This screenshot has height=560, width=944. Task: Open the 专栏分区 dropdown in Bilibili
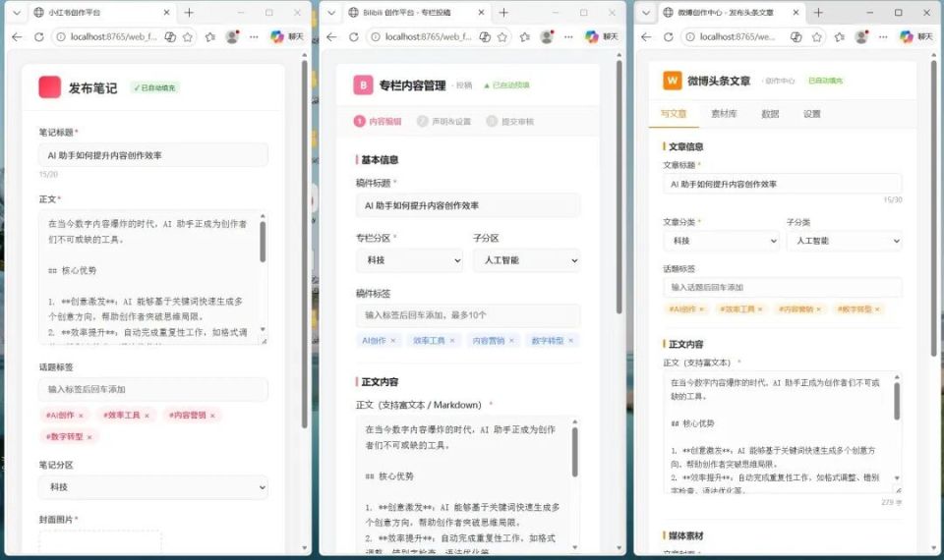click(x=409, y=260)
